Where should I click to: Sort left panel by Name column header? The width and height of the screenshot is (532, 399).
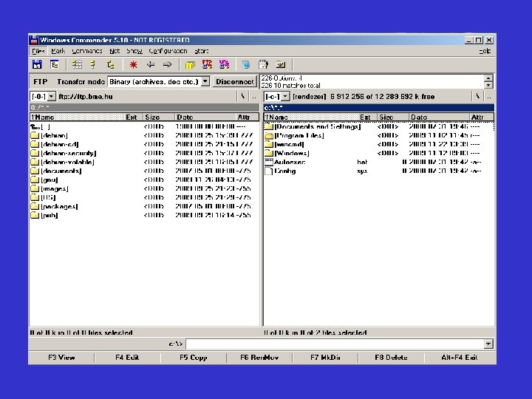tap(77, 117)
